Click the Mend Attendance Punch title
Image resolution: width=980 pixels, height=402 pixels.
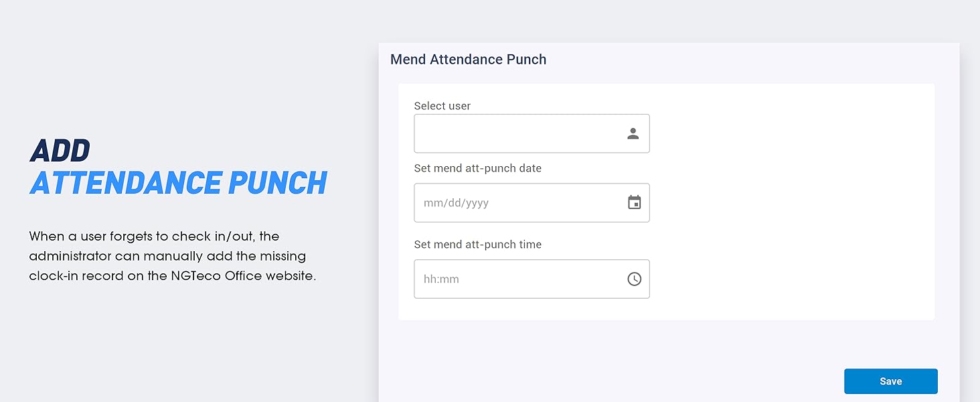pos(468,60)
